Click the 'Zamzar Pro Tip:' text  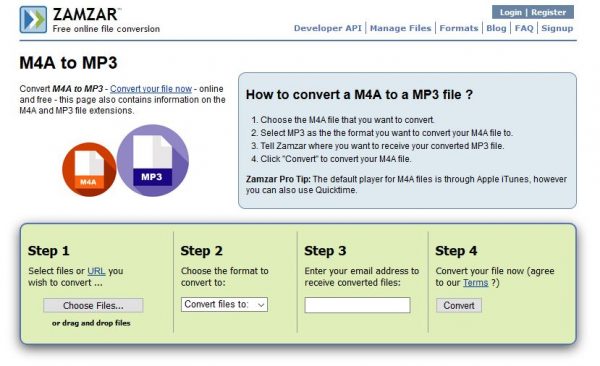tap(278, 179)
